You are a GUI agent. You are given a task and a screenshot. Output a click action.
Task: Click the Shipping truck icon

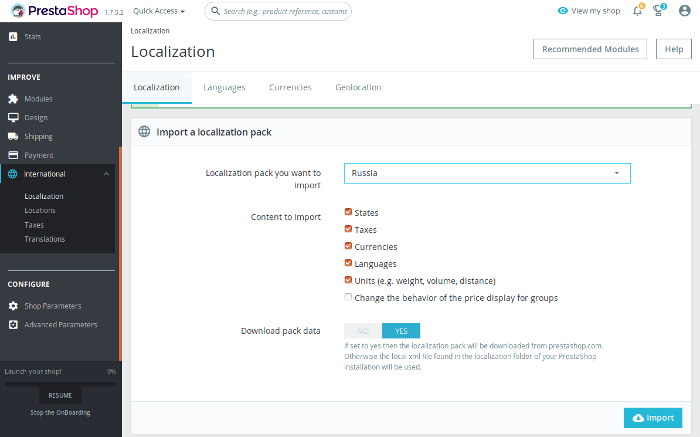(x=13, y=136)
